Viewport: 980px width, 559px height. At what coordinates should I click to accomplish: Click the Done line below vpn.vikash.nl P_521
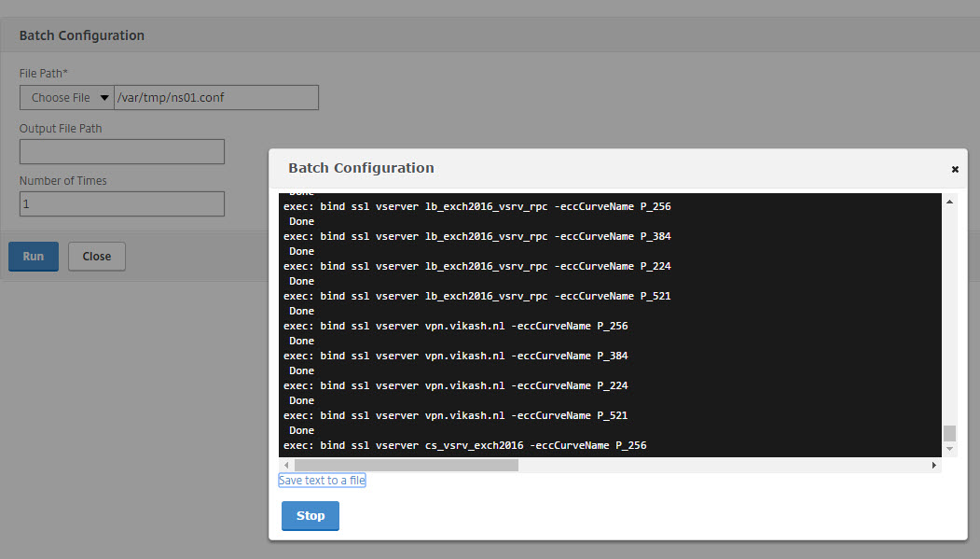click(x=301, y=431)
